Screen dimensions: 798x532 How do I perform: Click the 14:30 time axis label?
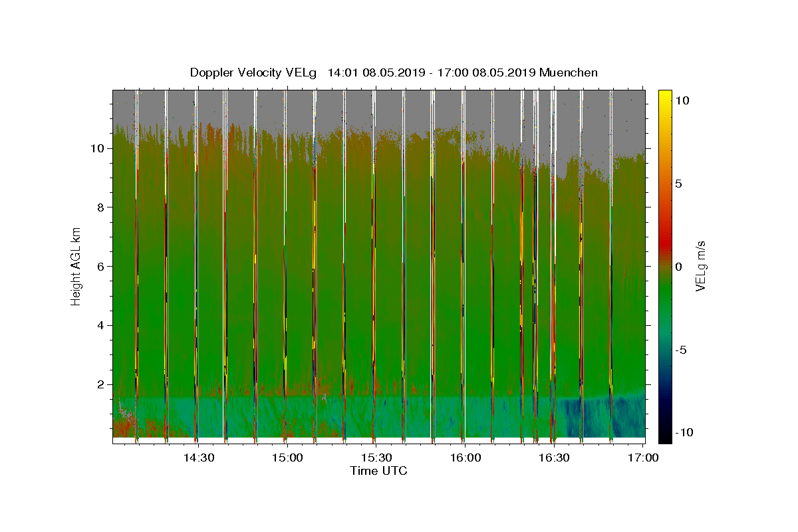198,458
